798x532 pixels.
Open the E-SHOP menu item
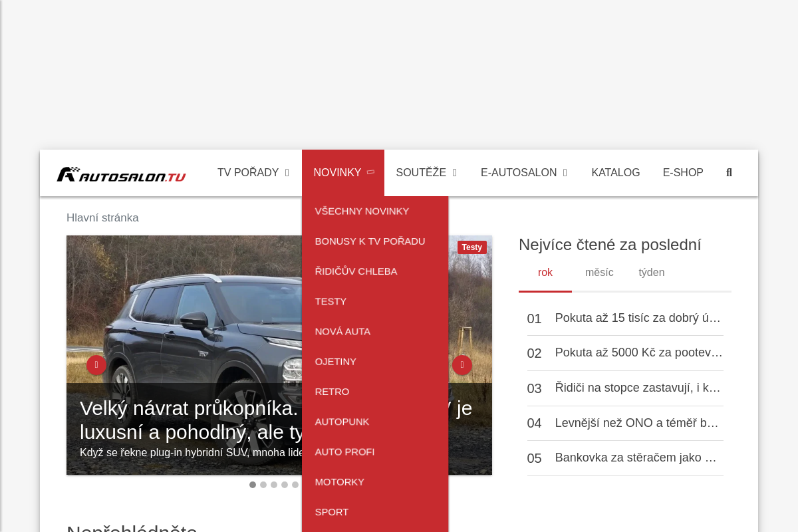[x=683, y=173]
